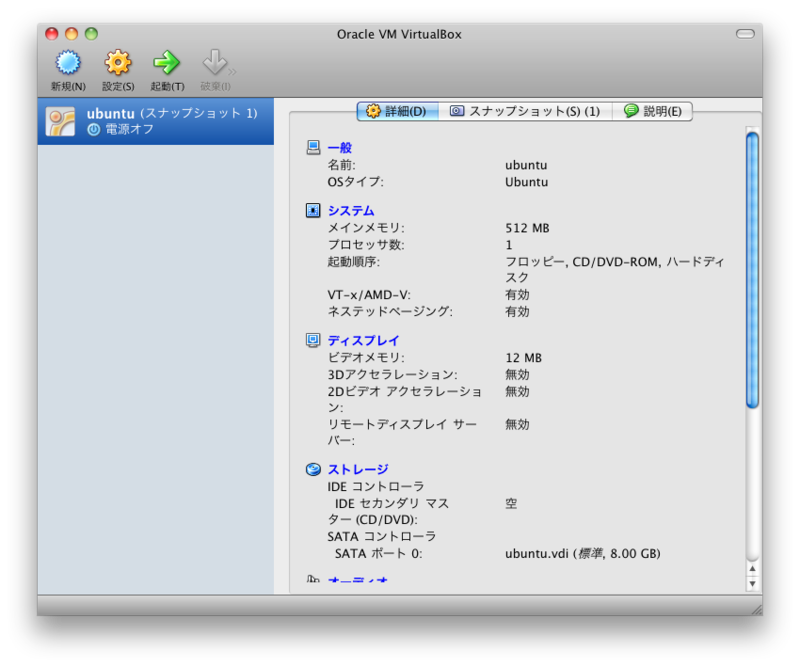Select the ubuntu virtual machine entry
800x667 pixels.
[156, 121]
